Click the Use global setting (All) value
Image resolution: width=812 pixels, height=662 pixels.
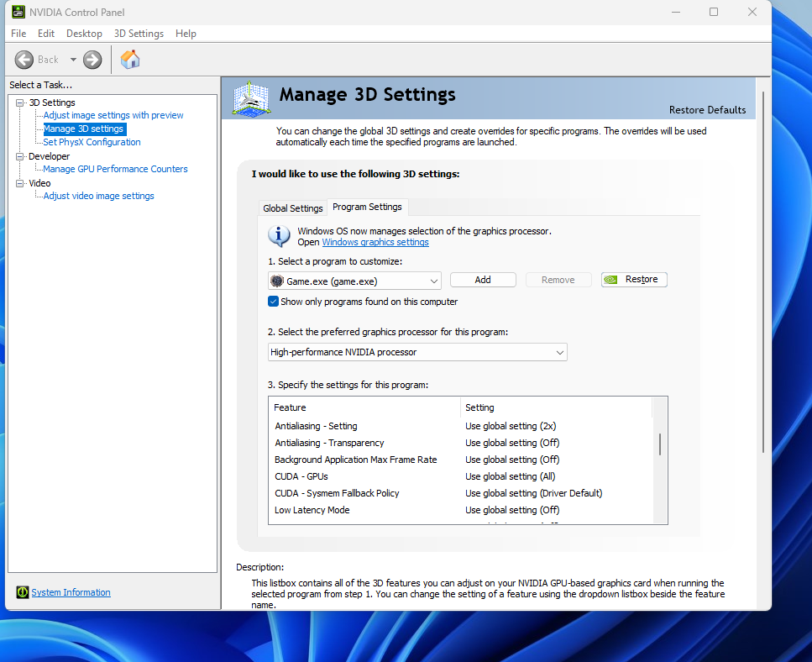pos(510,476)
